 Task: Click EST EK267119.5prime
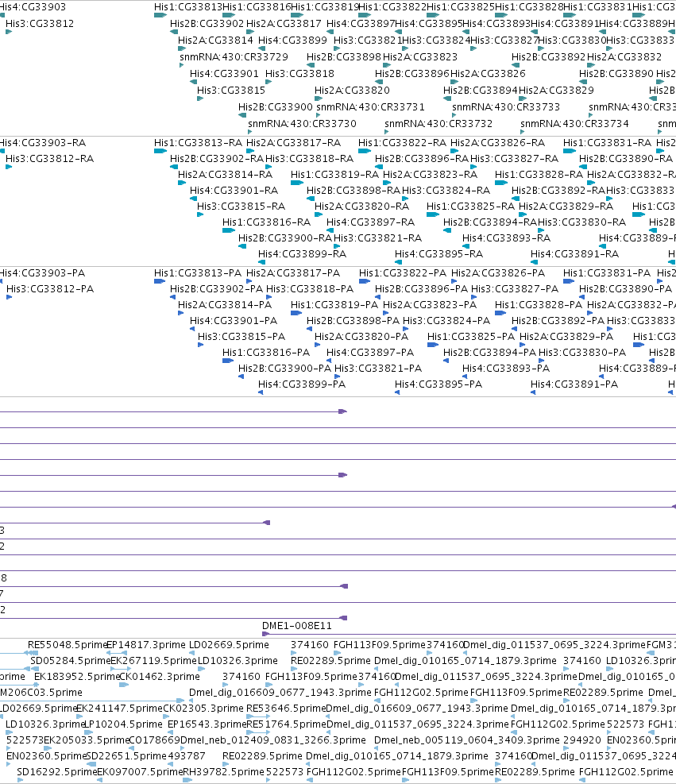tap(153, 661)
